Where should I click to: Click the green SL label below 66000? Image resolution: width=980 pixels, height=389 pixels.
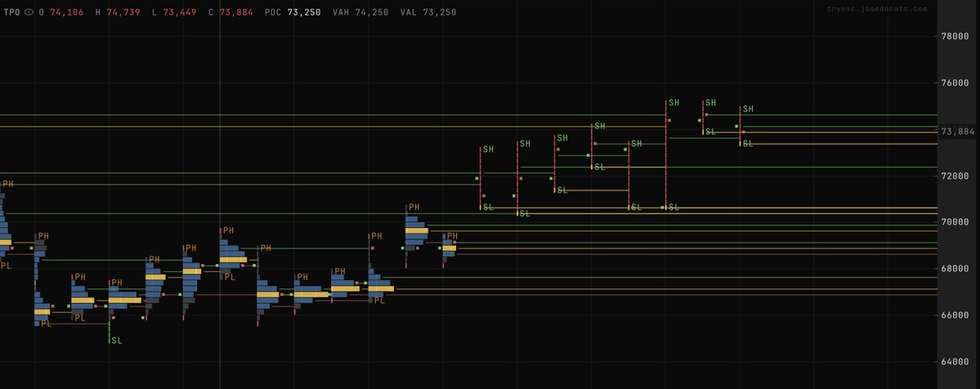117,340
